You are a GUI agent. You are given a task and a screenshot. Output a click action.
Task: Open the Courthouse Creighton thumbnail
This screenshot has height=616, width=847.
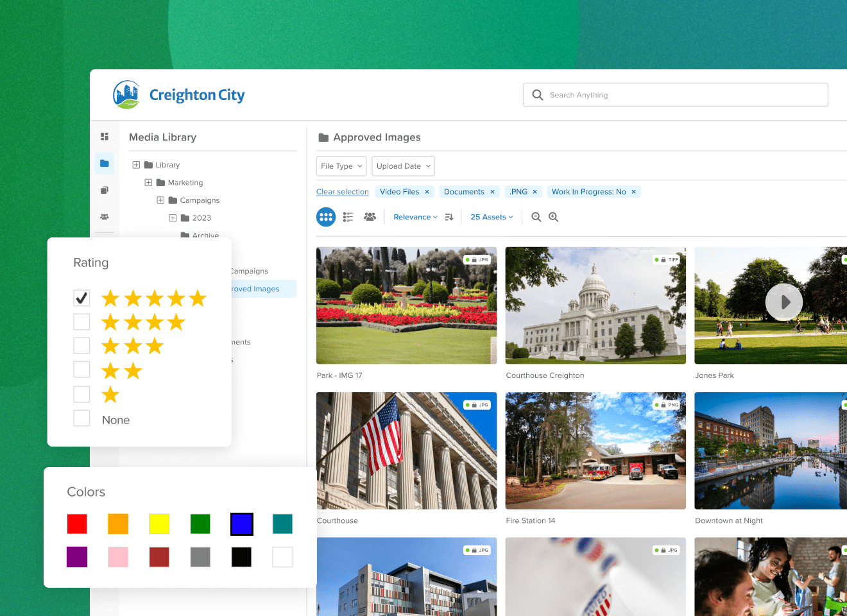coord(595,305)
